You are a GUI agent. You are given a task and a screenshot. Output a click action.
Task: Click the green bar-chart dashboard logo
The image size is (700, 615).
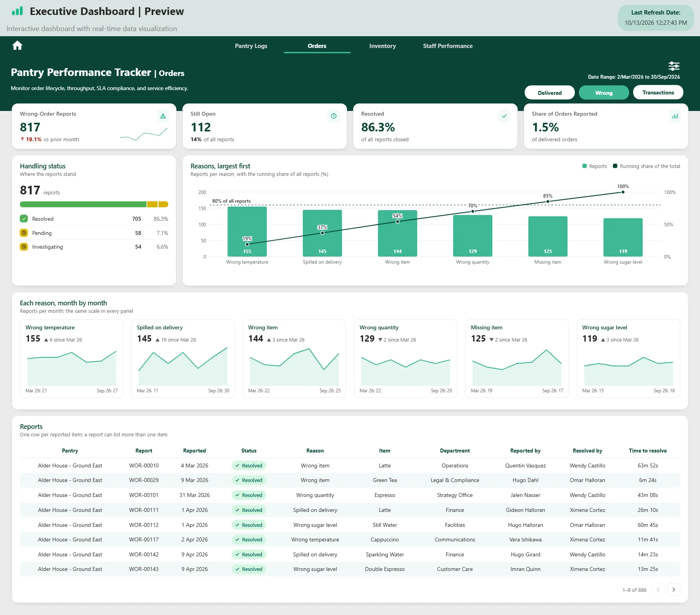(17, 11)
